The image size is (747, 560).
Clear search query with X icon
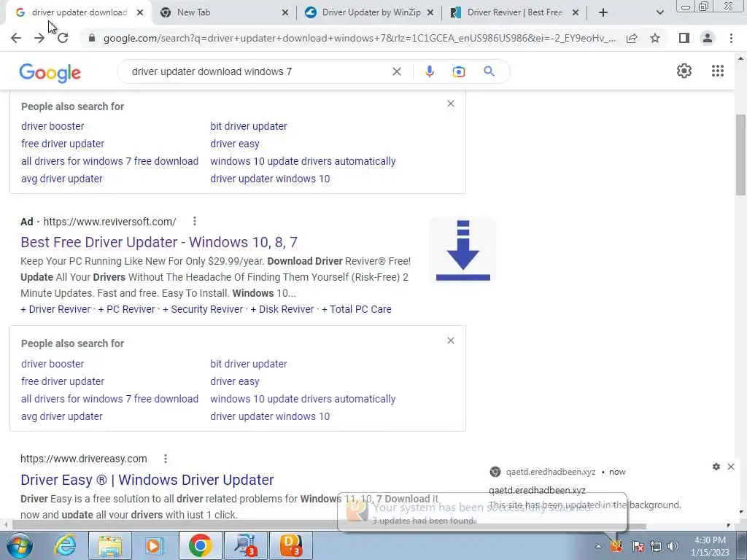[396, 71]
